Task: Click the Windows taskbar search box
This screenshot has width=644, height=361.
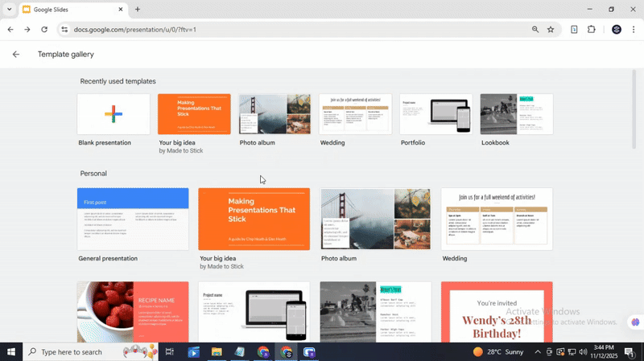Action: point(80,352)
